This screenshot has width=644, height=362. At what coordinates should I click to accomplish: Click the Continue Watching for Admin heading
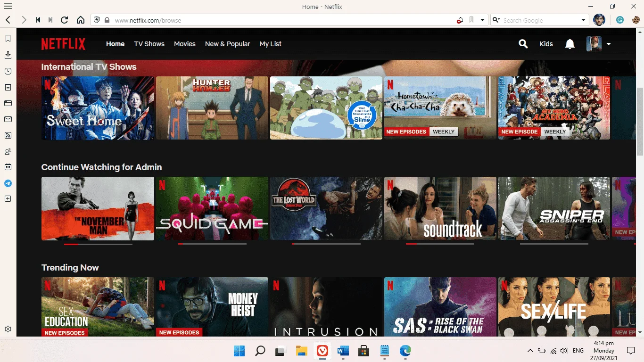click(x=101, y=167)
